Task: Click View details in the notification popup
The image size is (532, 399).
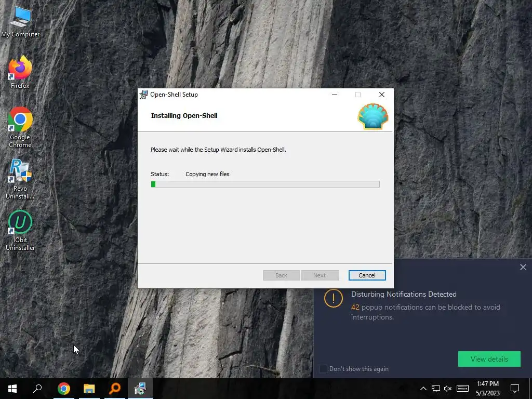Action: [489, 359]
